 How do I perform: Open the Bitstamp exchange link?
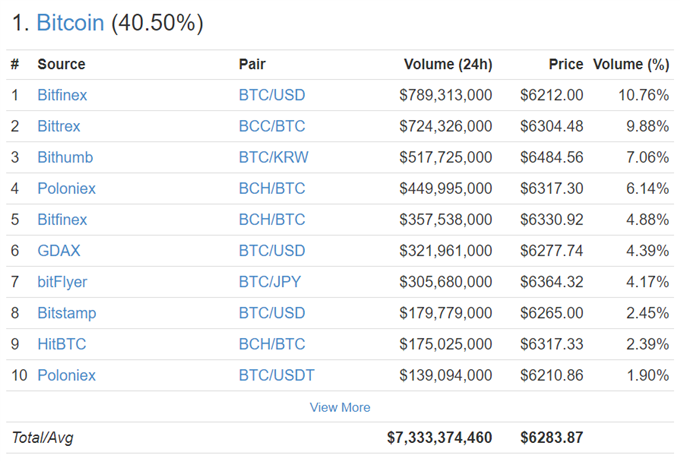point(67,314)
